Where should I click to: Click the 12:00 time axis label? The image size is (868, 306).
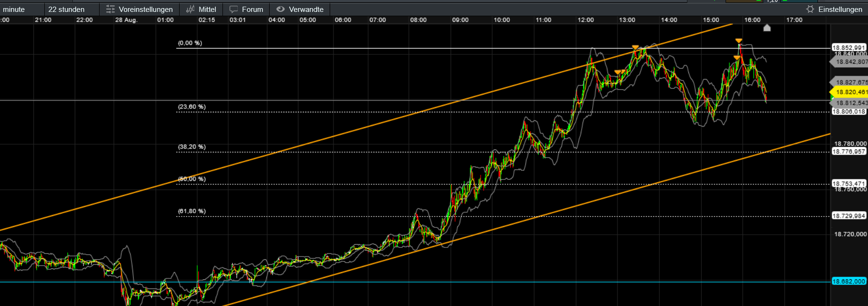[585, 20]
